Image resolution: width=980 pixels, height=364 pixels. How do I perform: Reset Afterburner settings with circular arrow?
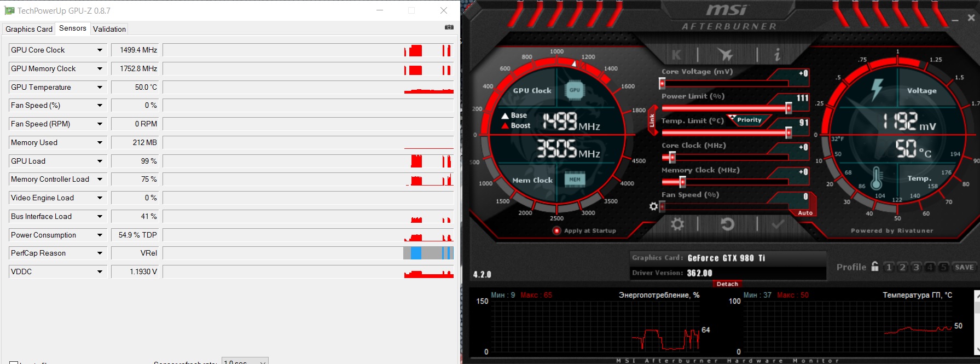pyautogui.click(x=727, y=224)
